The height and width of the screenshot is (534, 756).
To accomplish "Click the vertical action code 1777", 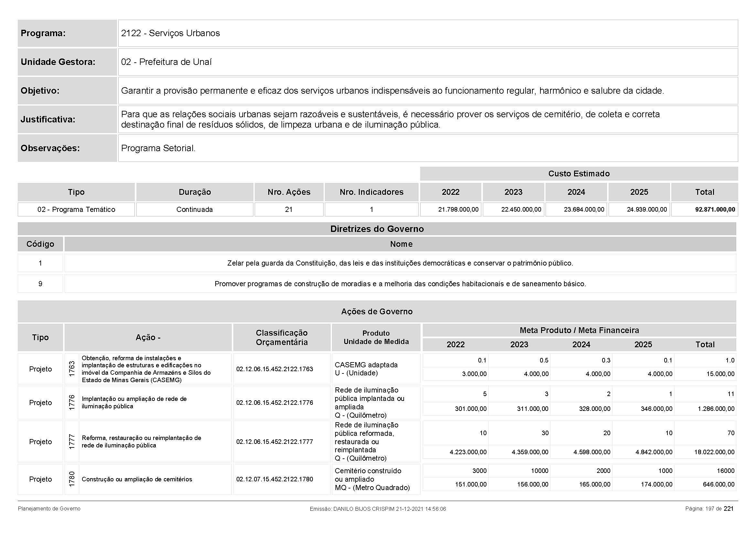I will [x=72, y=442].
